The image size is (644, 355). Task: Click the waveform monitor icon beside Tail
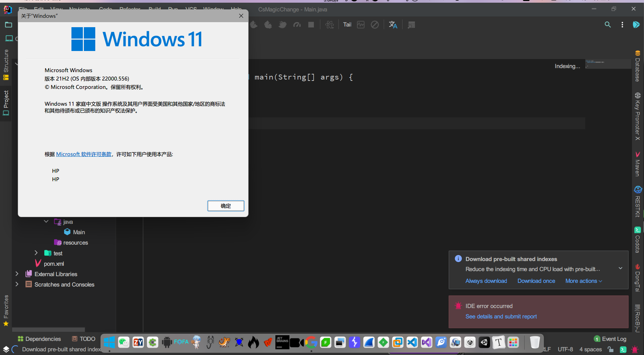click(361, 24)
